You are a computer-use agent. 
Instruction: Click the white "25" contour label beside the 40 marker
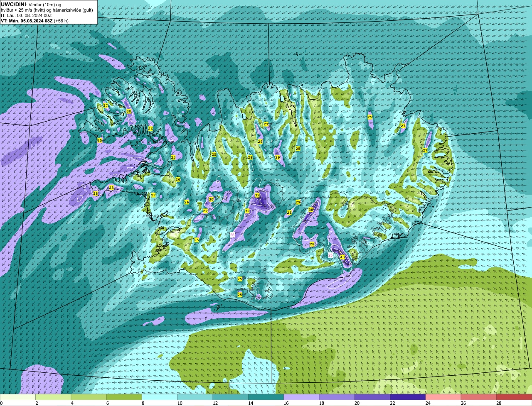330,255
